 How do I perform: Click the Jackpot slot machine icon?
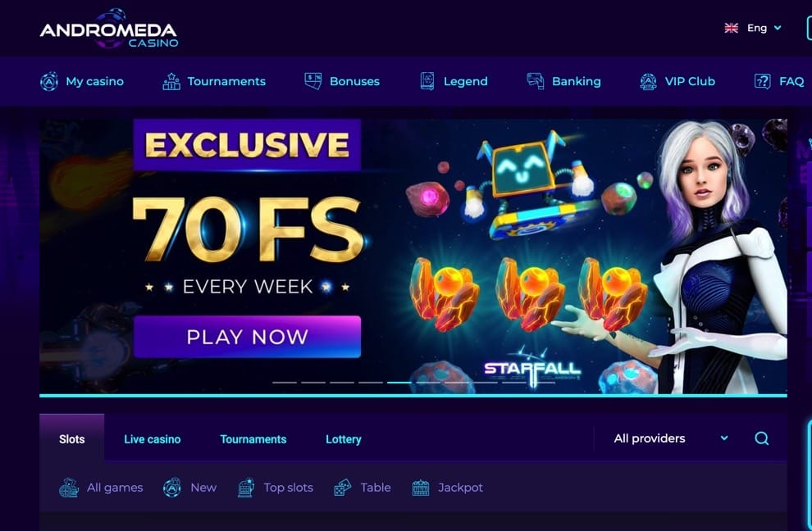421,488
